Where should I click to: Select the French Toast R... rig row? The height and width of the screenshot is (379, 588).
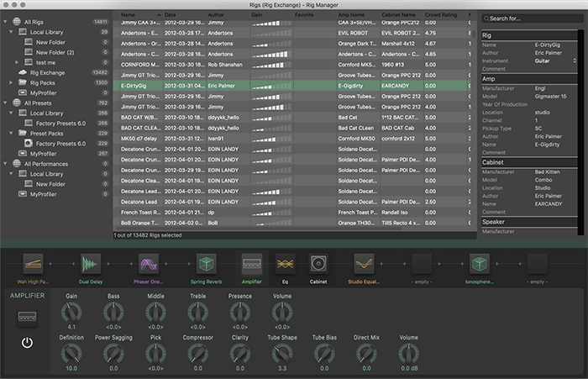[x=291, y=213]
